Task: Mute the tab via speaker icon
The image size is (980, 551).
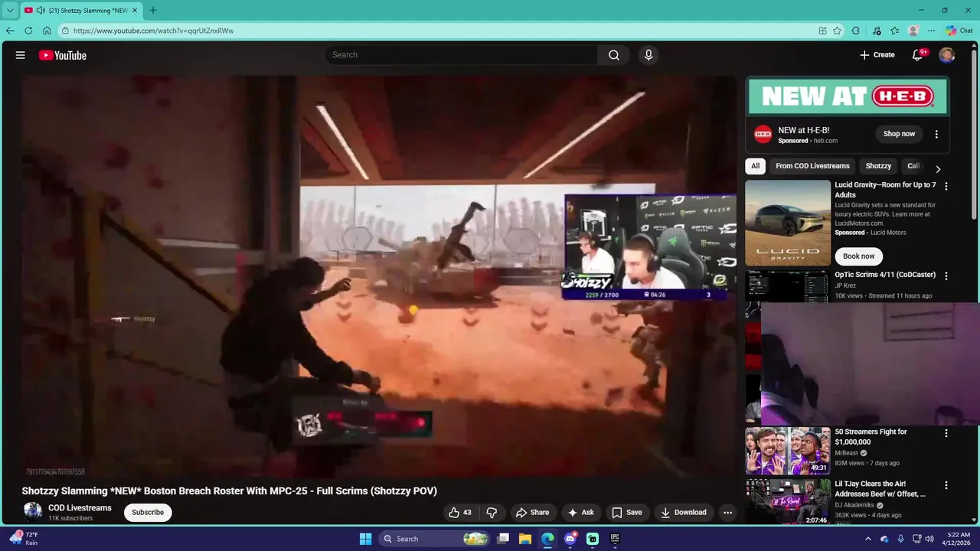Action: 41,10
